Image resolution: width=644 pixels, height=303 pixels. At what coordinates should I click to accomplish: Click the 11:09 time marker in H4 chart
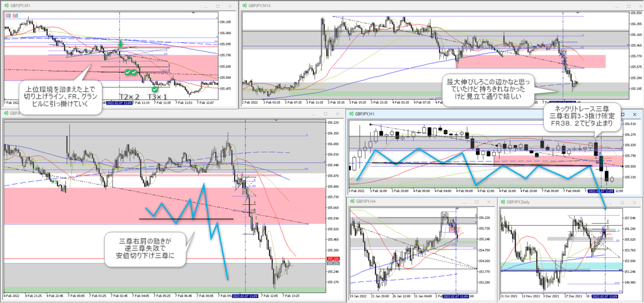[x=456, y=296]
